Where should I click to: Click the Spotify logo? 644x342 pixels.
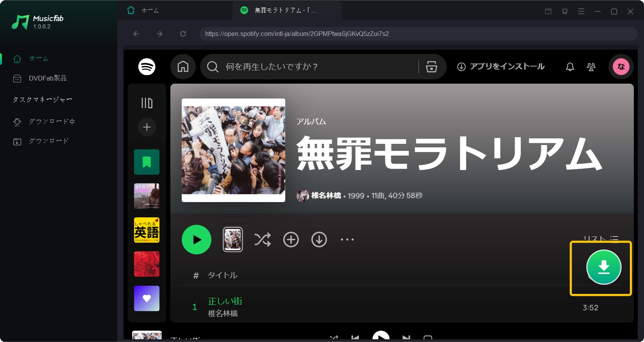(x=147, y=67)
